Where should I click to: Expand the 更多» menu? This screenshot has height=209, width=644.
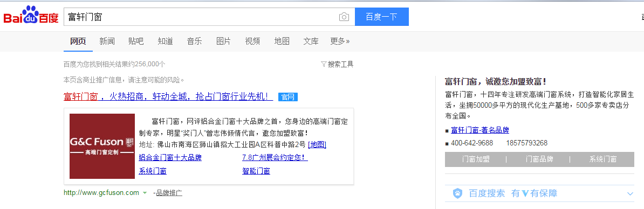click(340, 41)
